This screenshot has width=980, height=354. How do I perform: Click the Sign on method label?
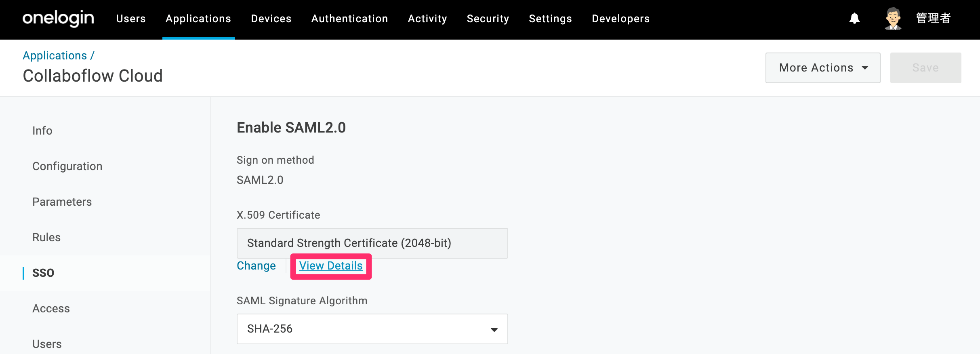[275, 160]
